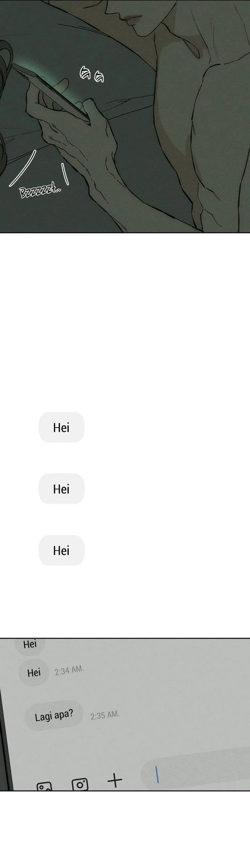Select the first large "Hei" bubble
This screenshot has width=250, height=868.
point(61,427)
